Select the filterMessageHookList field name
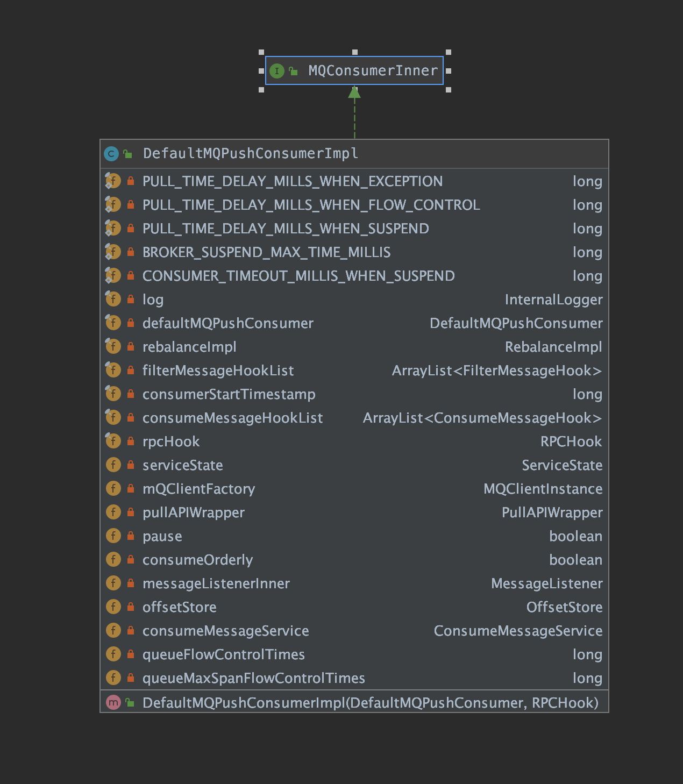Viewport: 683px width, 784px height. click(x=218, y=370)
